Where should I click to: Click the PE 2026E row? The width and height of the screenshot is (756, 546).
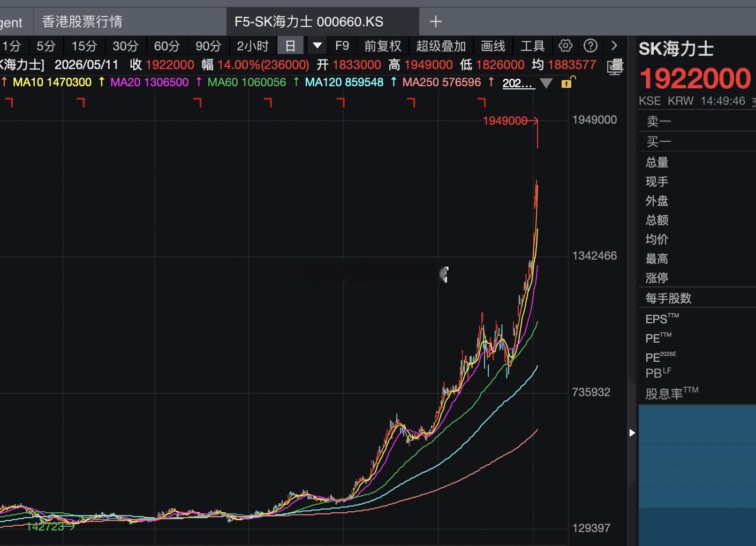pyautogui.click(x=697, y=357)
